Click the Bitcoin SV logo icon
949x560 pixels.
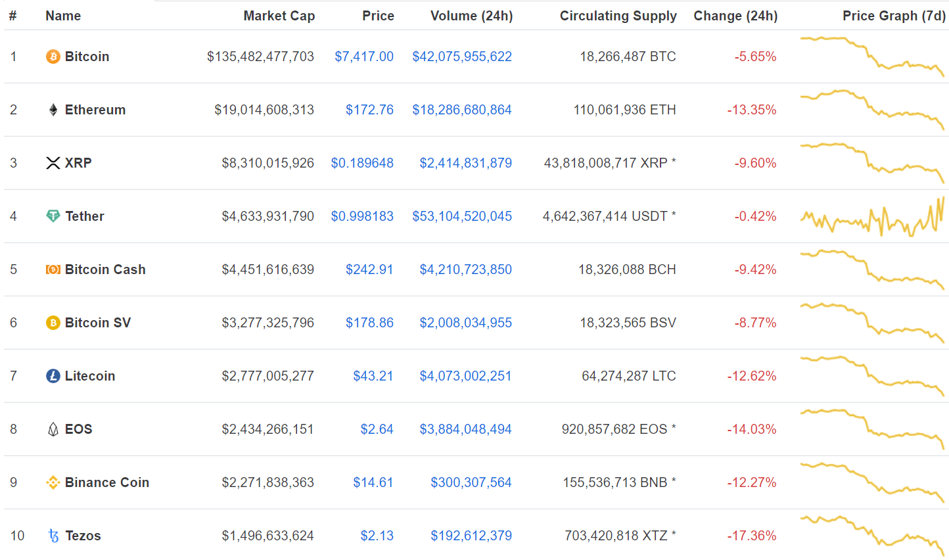pos(53,323)
